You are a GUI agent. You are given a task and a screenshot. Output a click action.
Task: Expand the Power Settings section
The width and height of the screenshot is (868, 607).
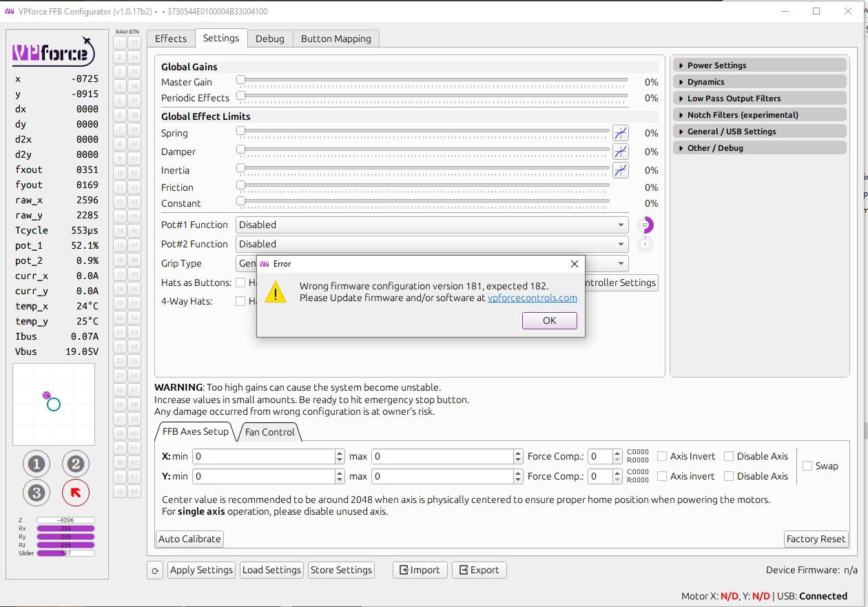759,65
